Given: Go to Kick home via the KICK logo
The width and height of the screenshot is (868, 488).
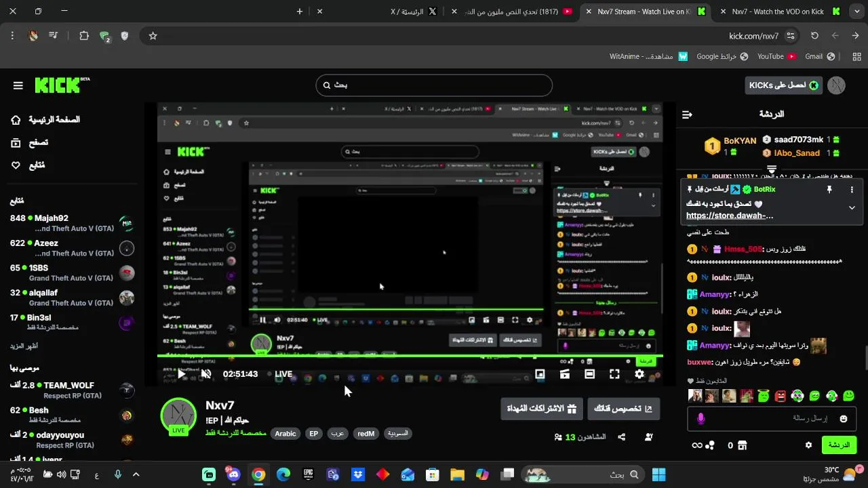Looking at the screenshot, I should point(61,85).
